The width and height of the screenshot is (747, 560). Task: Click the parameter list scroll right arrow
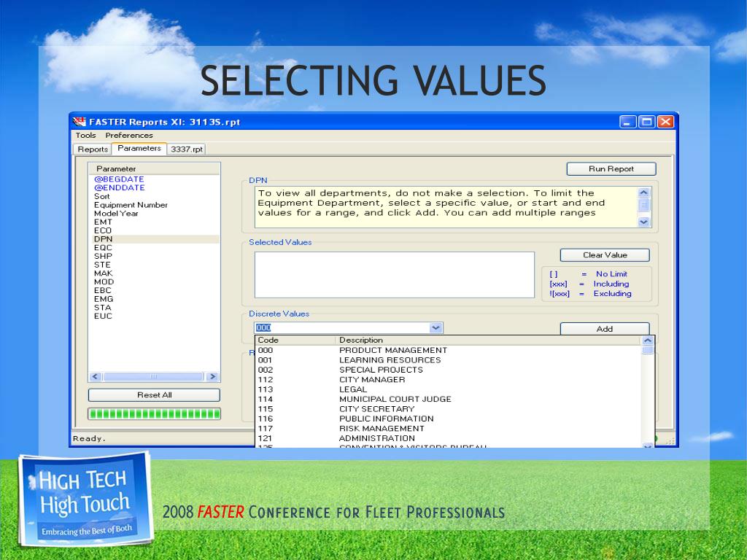(x=213, y=377)
